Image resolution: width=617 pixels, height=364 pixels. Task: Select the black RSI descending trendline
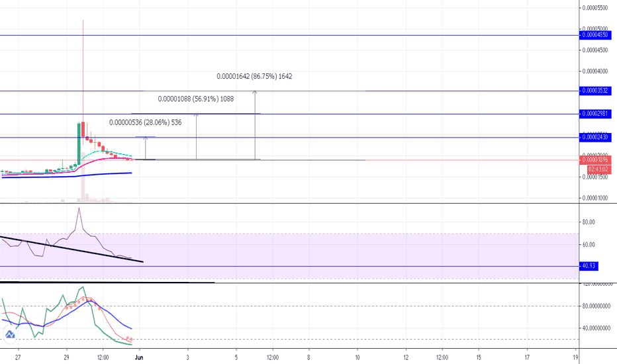tap(71, 250)
